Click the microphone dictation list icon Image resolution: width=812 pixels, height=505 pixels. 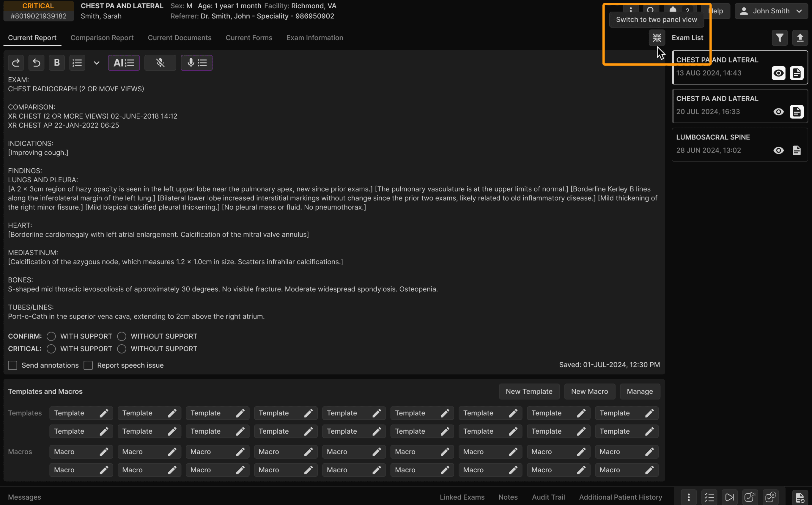(196, 63)
